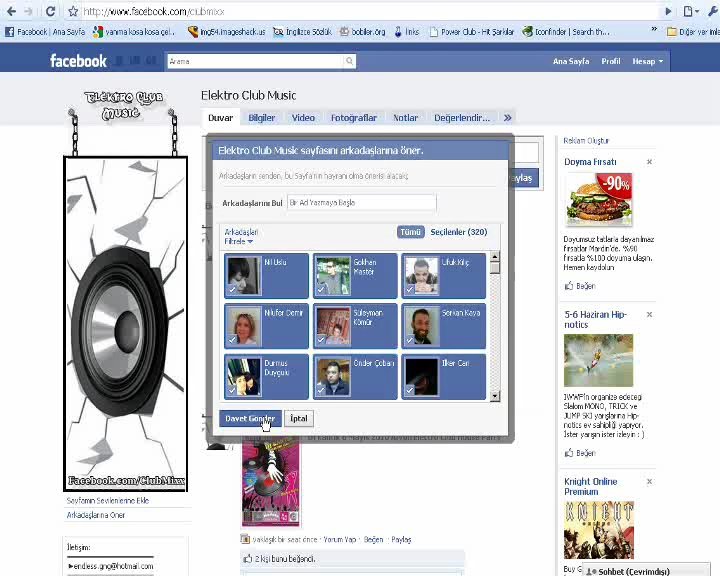The width and height of the screenshot is (720, 576).
Task: Deselect friend Süleyman Kömür
Action: point(355,326)
